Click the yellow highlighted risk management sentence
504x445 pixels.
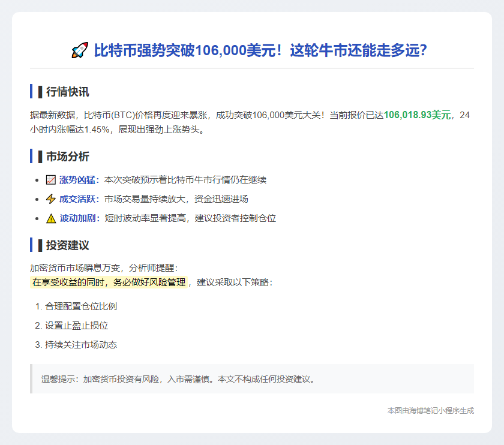[109, 282]
